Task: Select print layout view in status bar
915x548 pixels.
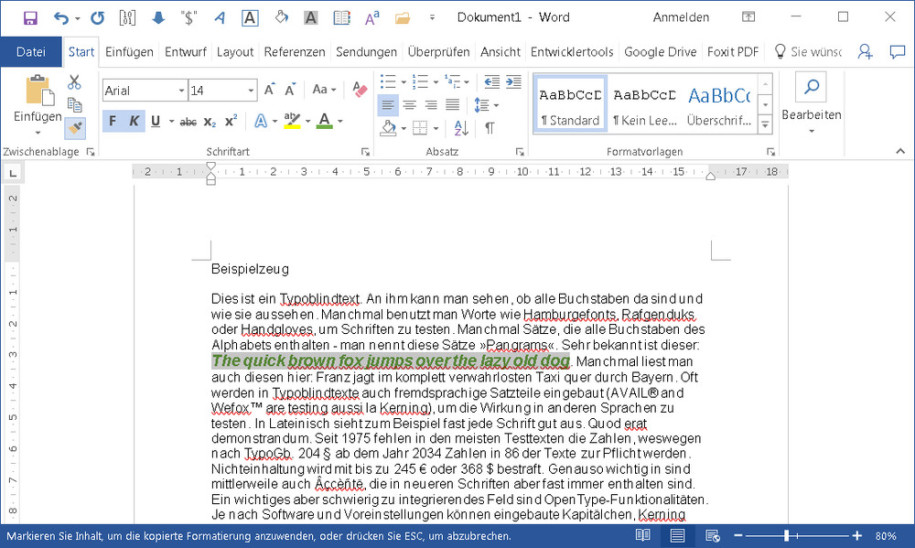Action: [677, 535]
